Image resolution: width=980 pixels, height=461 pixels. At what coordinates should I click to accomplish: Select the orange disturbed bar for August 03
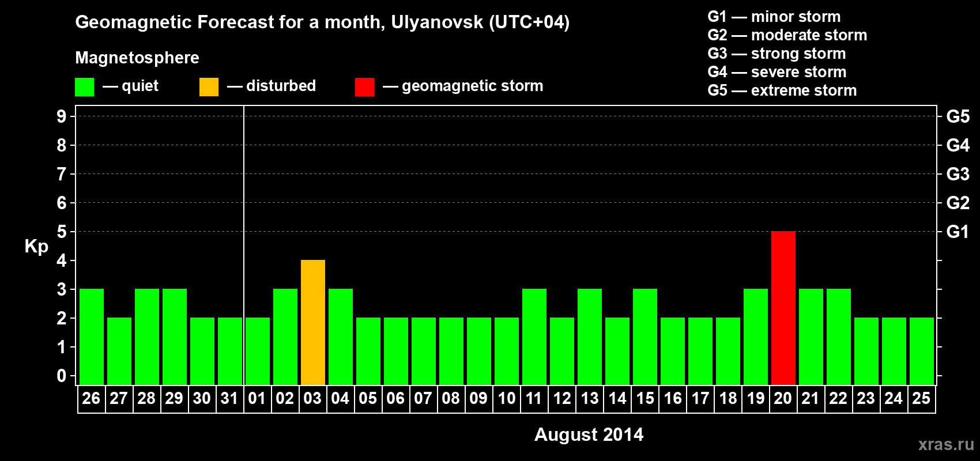coord(313,323)
